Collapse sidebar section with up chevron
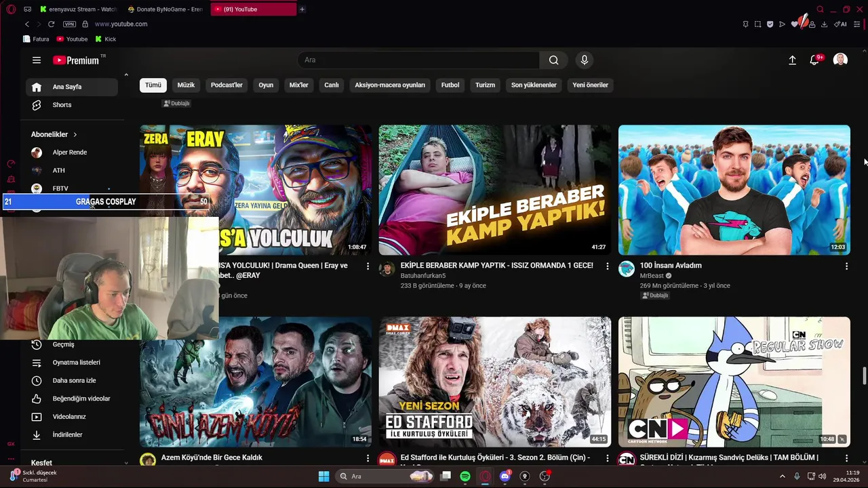This screenshot has height=488, width=868. (x=126, y=75)
